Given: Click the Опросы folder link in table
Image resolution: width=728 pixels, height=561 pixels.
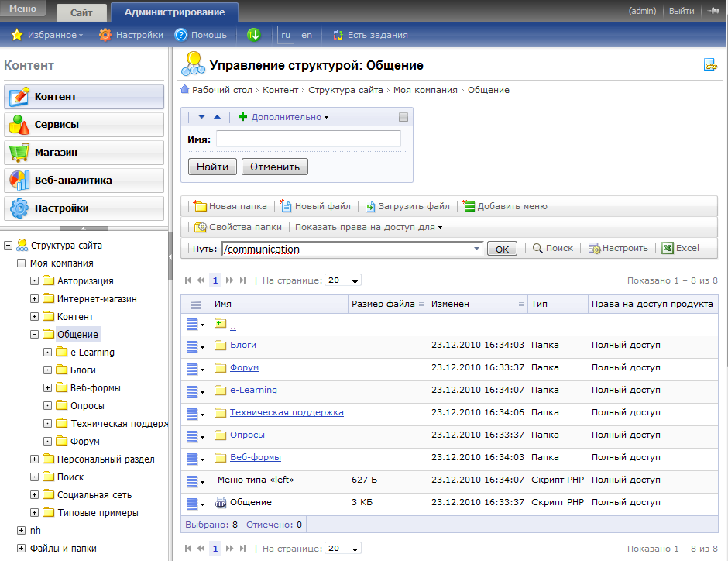Looking at the screenshot, I should [247, 435].
